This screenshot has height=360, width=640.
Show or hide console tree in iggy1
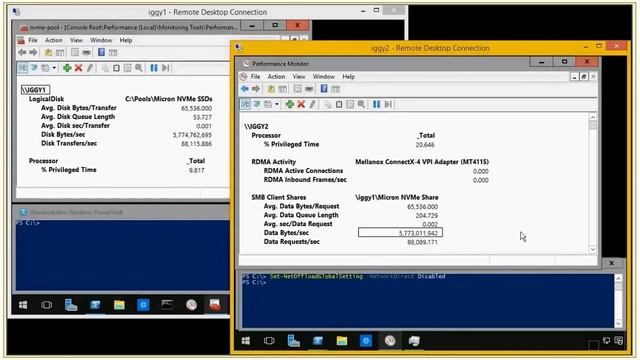tap(60, 52)
